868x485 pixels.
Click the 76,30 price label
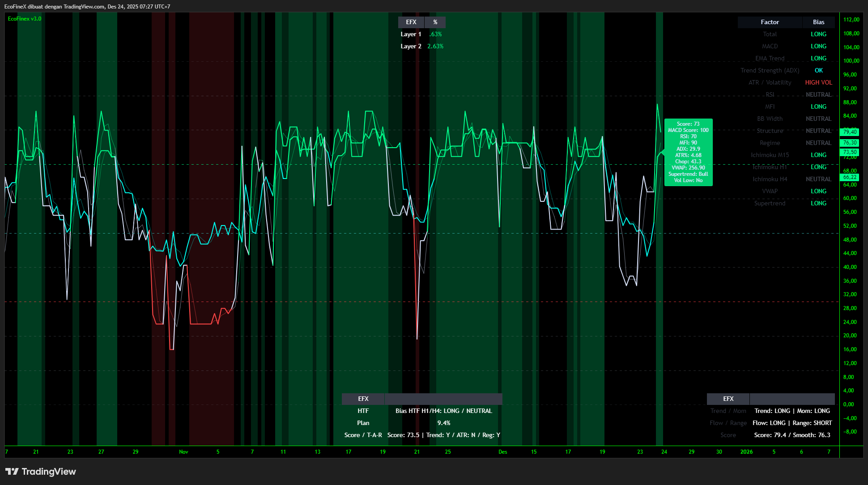point(850,143)
